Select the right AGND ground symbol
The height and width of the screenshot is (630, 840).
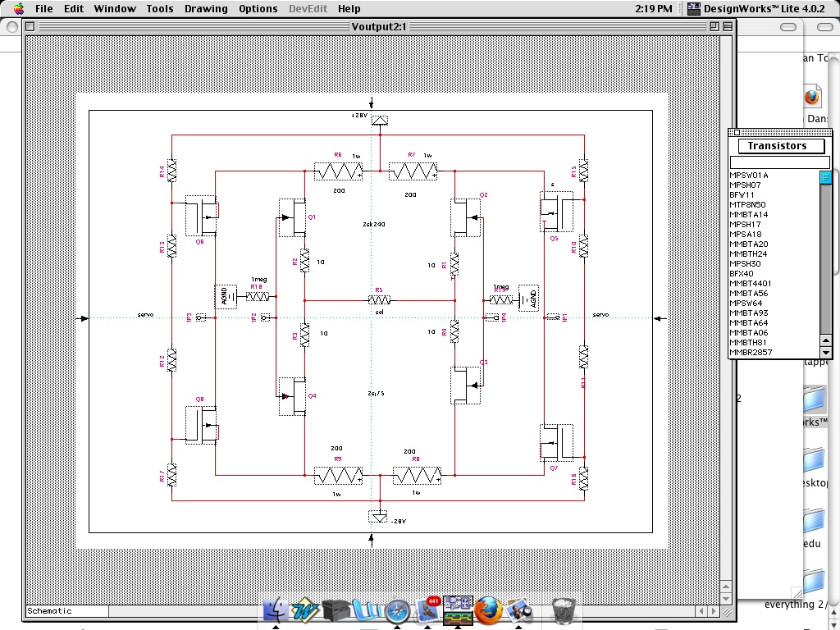[529, 298]
